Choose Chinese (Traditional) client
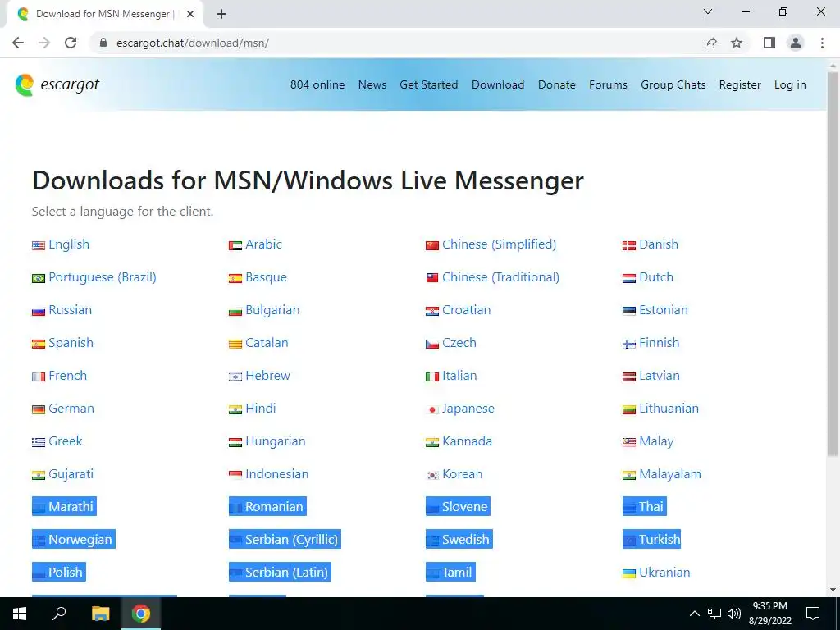This screenshot has height=630, width=840. (500, 277)
